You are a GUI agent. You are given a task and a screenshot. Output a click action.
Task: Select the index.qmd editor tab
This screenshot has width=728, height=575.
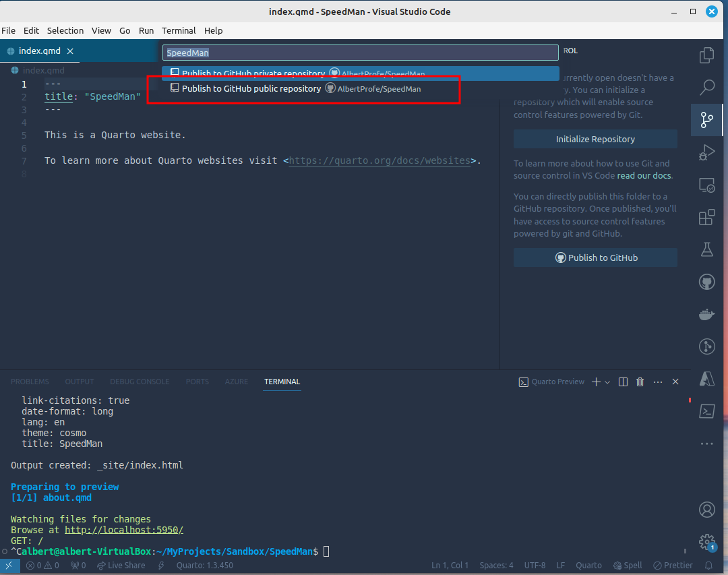pos(40,51)
